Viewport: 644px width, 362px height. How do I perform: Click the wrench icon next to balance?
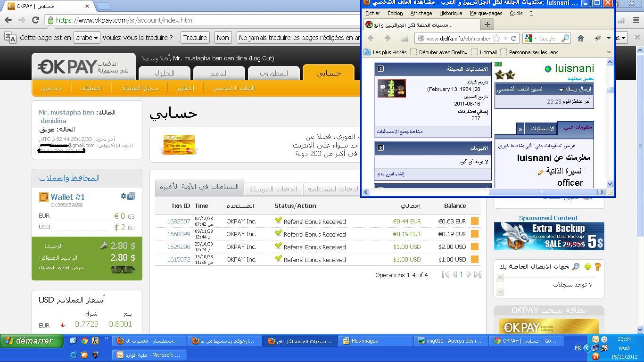point(104,246)
